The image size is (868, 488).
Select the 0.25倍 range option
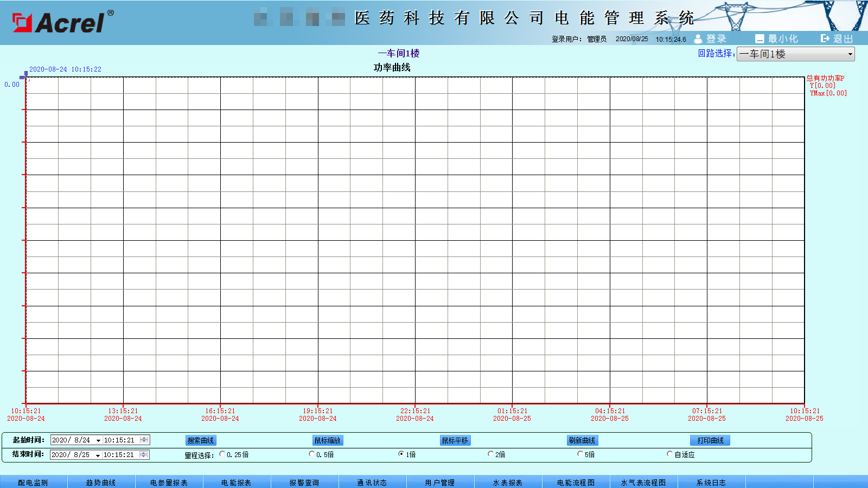(222, 454)
